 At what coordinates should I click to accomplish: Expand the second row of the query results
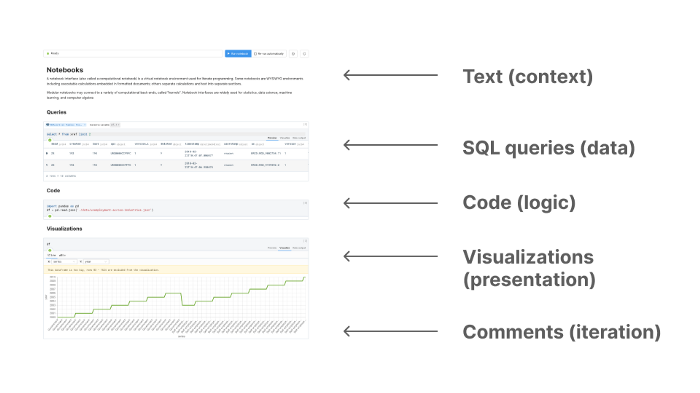click(47, 165)
